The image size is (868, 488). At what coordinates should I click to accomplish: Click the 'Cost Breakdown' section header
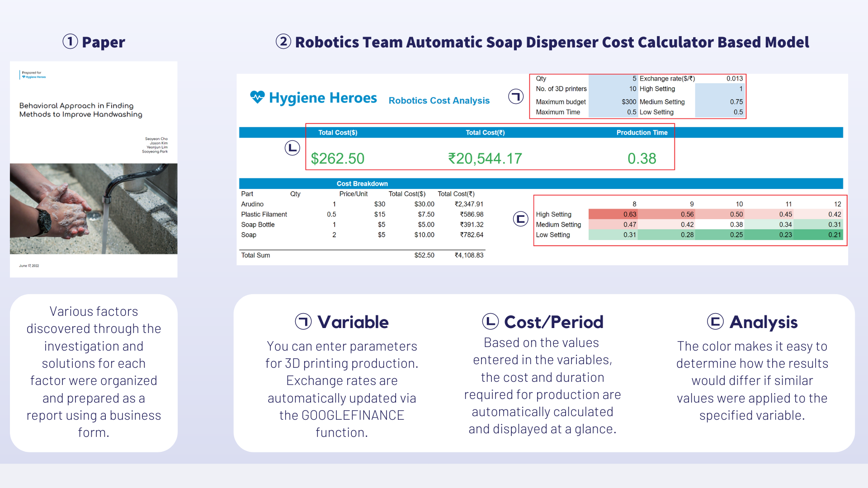coord(362,183)
